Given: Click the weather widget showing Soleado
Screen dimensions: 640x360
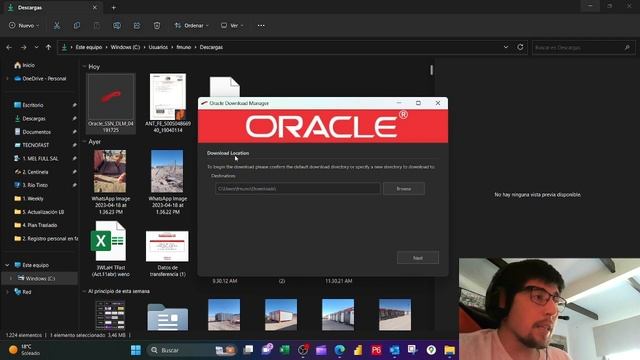Looking at the screenshot, I should point(24,350).
